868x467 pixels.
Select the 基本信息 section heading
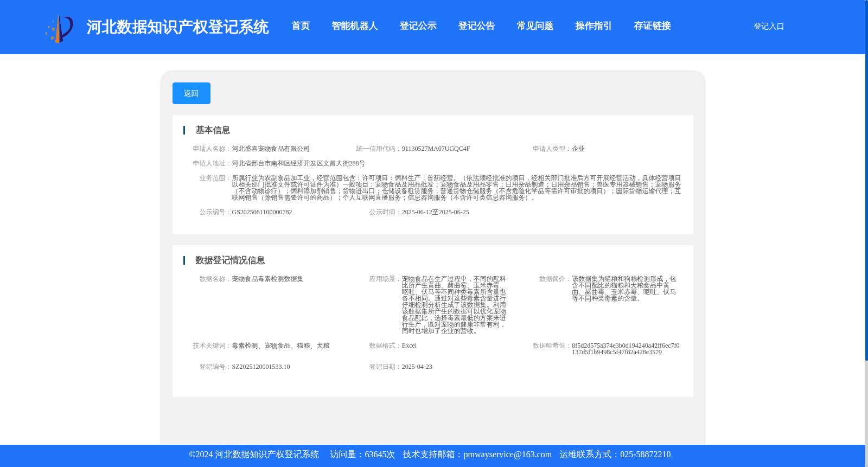pyautogui.click(x=213, y=130)
